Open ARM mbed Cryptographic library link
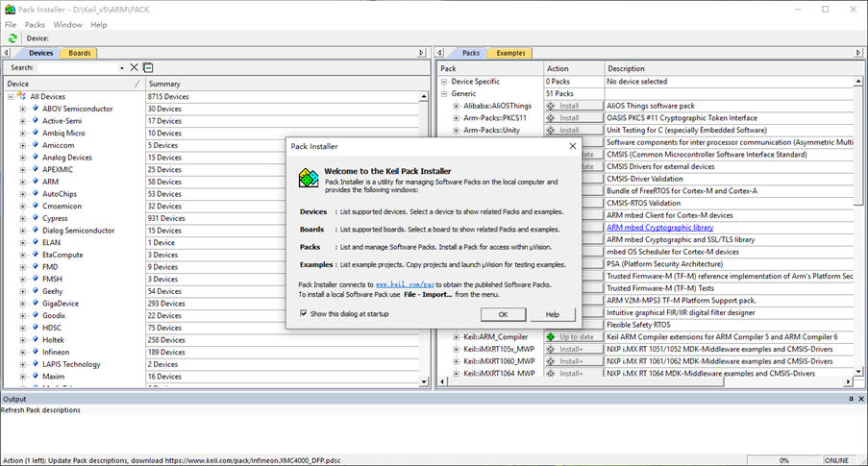This screenshot has width=868, height=466. [x=659, y=228]
